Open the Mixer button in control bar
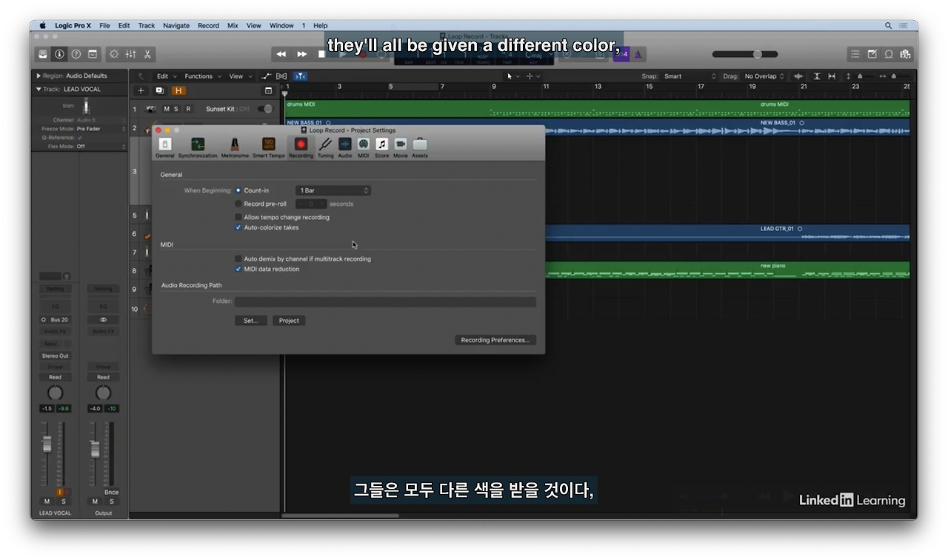Screen dimensions: 948x560 [130, 54]
